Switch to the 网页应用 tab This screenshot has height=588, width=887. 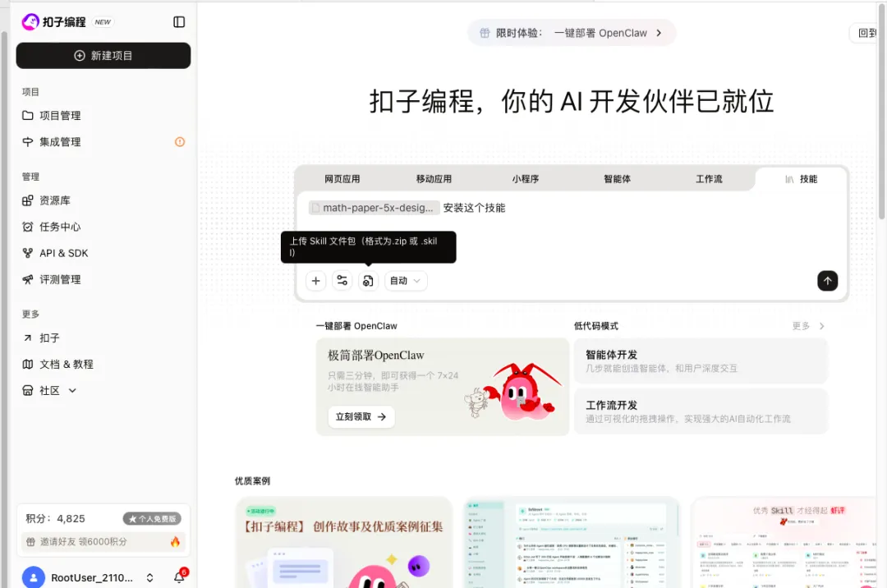(x=342, y=179)
